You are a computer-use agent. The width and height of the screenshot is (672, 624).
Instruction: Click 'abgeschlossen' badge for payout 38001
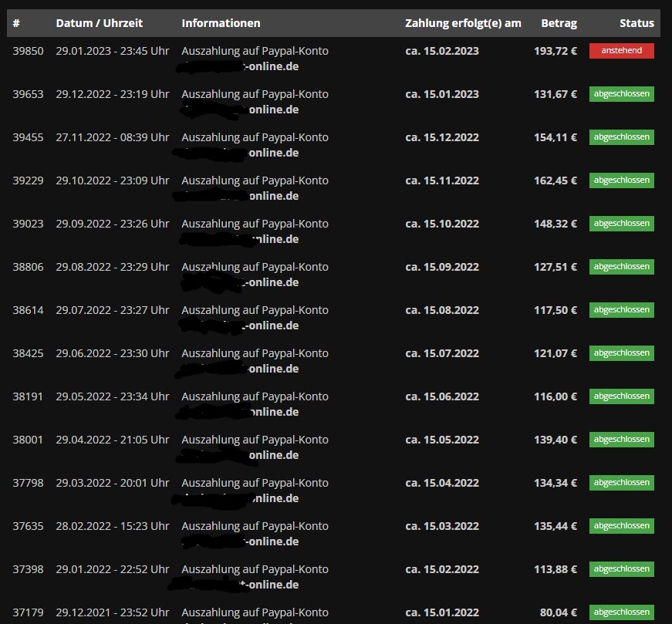click(621, 440)
